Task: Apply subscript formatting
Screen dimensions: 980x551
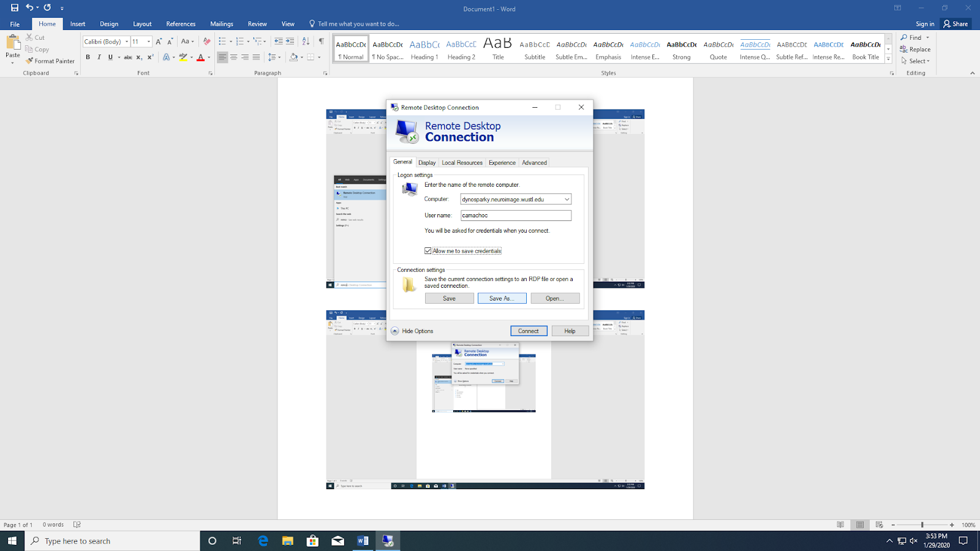Action: coord(139,57)
